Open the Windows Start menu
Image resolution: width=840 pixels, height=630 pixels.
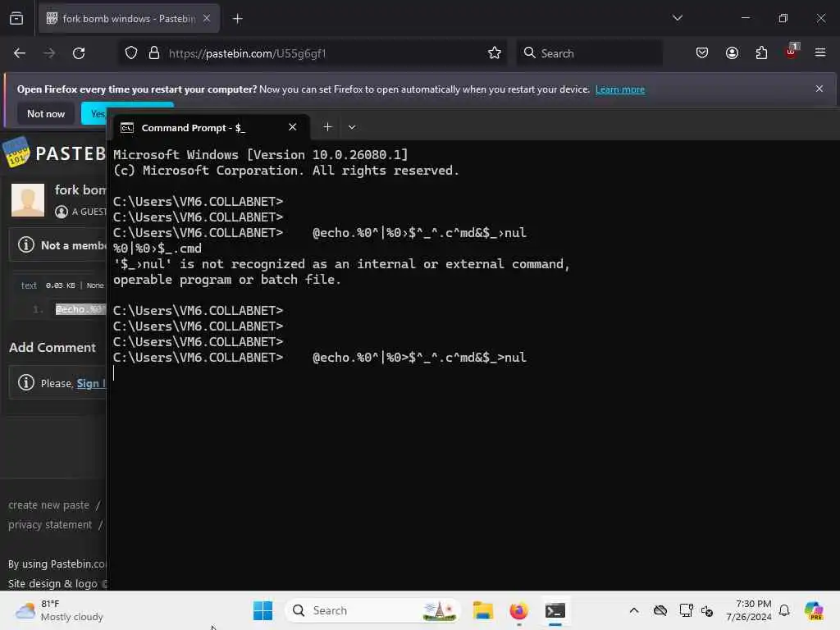[263, 610]
